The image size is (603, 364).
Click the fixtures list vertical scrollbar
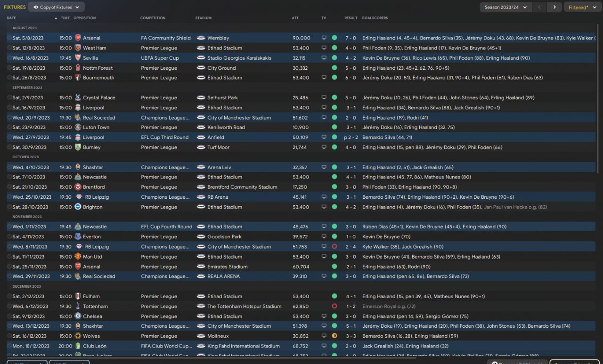pos(598,99)
